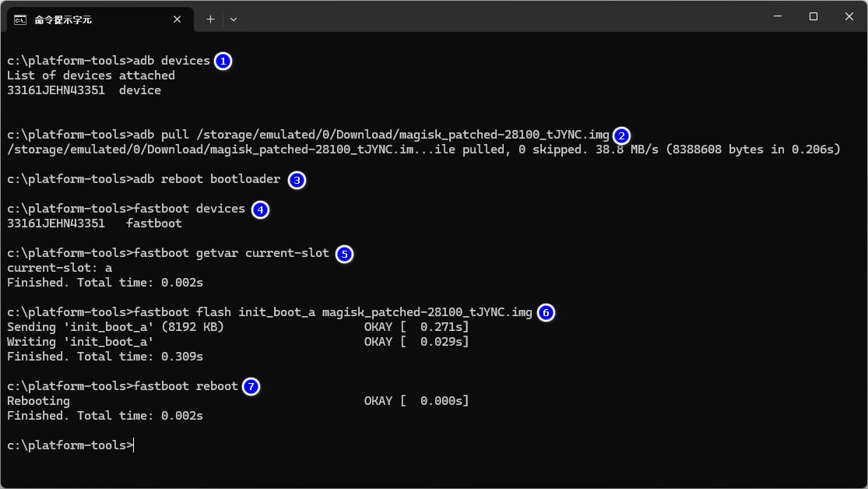Click the "Rebooting" output text
Viewport: 868px width, 489px height.
point(38,401)
